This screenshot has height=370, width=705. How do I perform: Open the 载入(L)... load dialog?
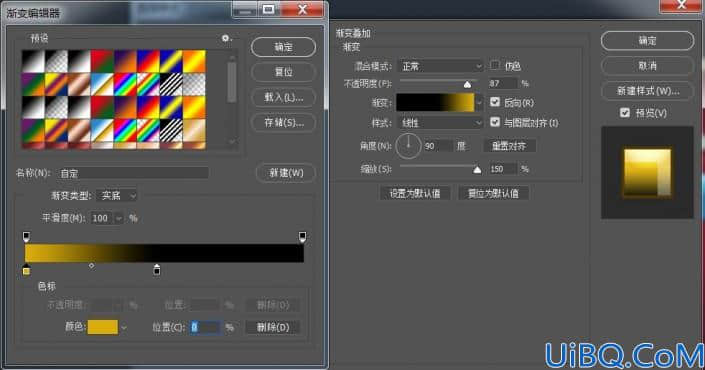coord(283,97)
